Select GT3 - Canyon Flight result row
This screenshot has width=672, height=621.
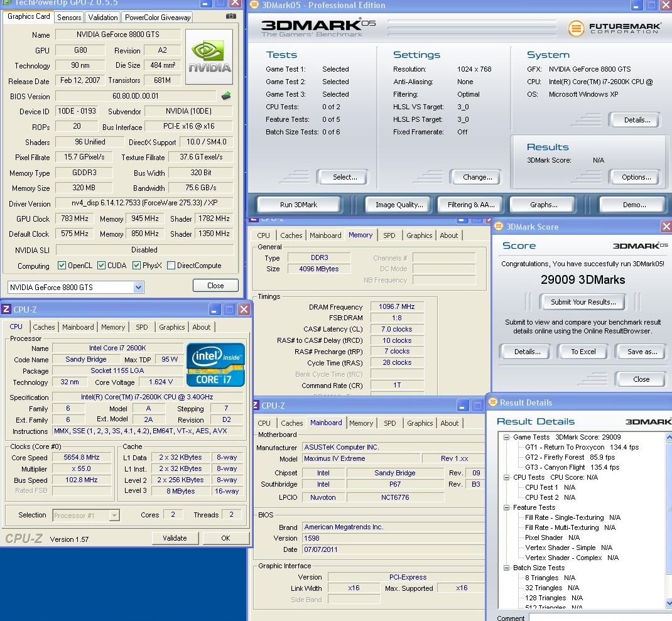(x=572, y=467)
